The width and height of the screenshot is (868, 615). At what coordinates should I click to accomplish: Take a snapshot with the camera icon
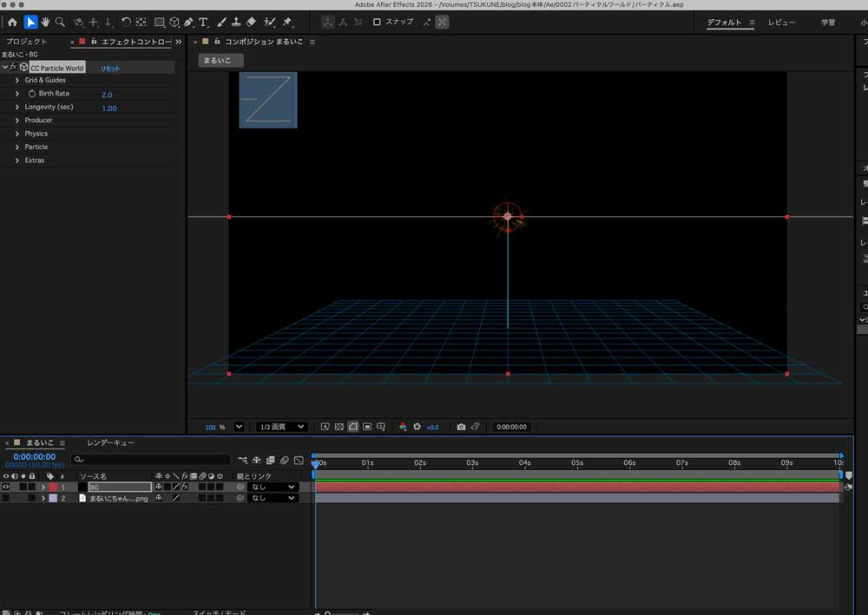click(461, 427)
